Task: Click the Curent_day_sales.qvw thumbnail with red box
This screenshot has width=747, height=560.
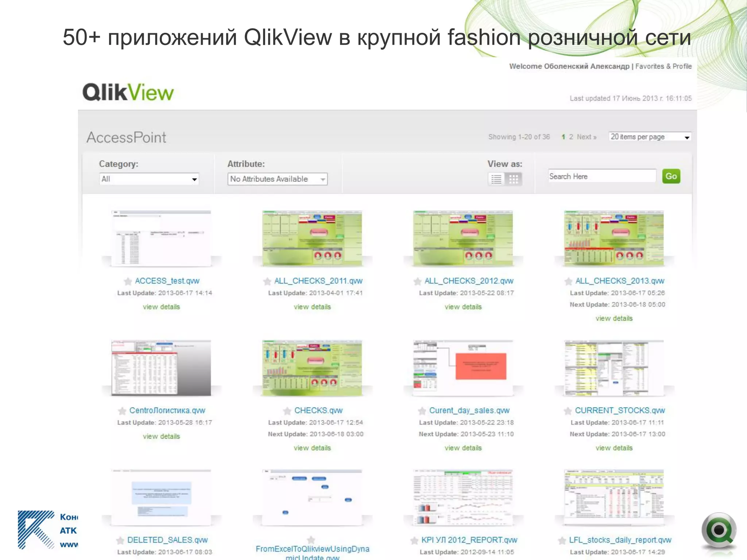Action: (463, 368)
